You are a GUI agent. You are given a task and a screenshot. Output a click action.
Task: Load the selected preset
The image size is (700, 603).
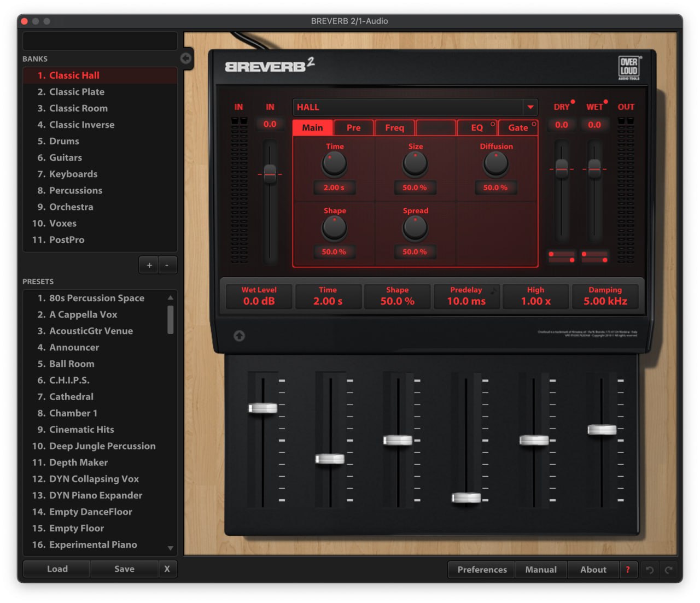pos(57,569)
